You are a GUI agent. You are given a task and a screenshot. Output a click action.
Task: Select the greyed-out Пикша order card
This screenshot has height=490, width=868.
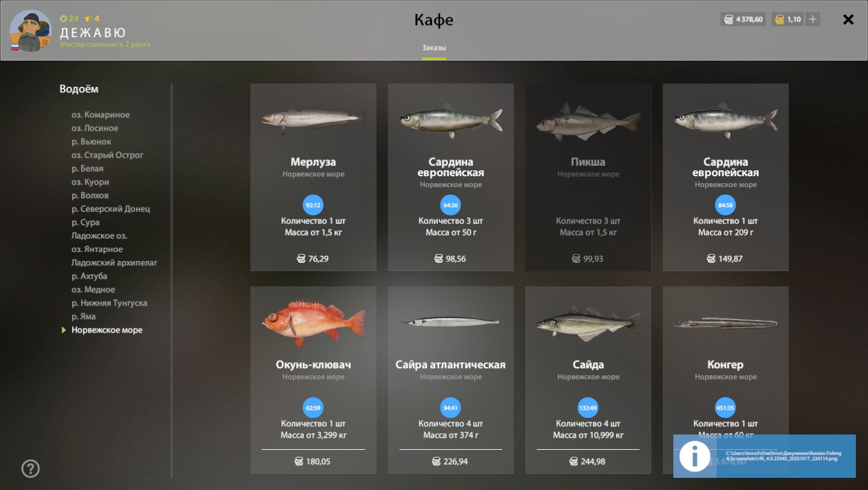point(588,177)
